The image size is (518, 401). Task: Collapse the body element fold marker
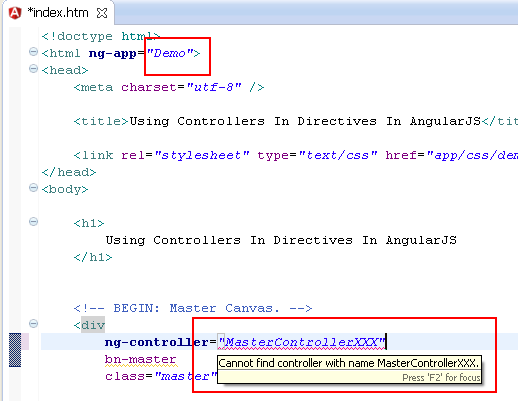coord(33,188)
